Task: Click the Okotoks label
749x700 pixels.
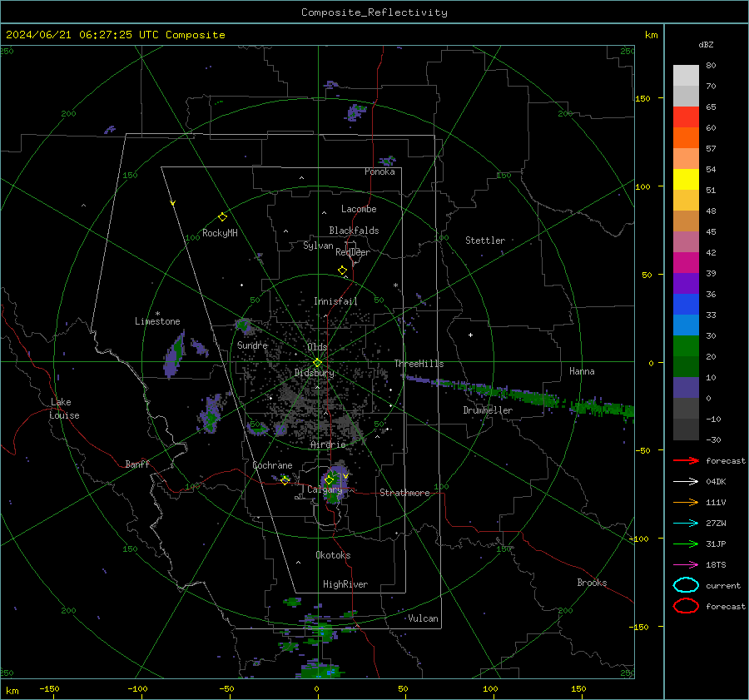Action: pyautogui.click(x=333, y=555)
